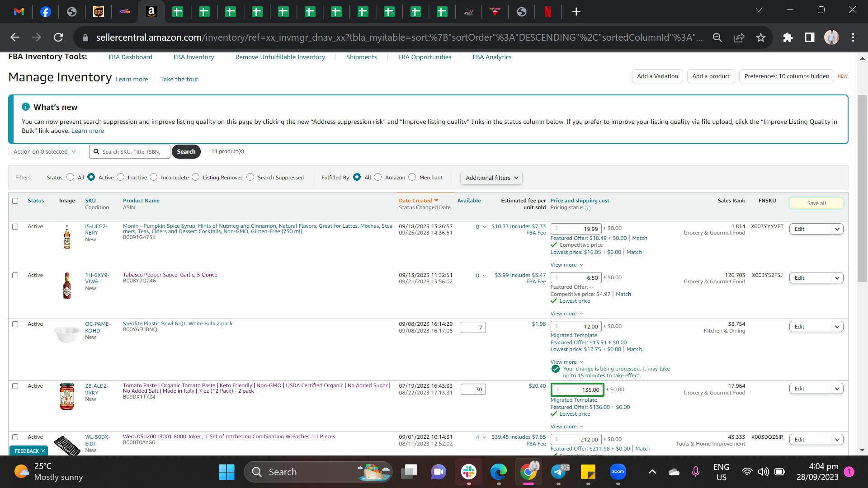Click the price field showing 136.00
The width and height of the screenshot is (868, 488).
tap(577, 389)
